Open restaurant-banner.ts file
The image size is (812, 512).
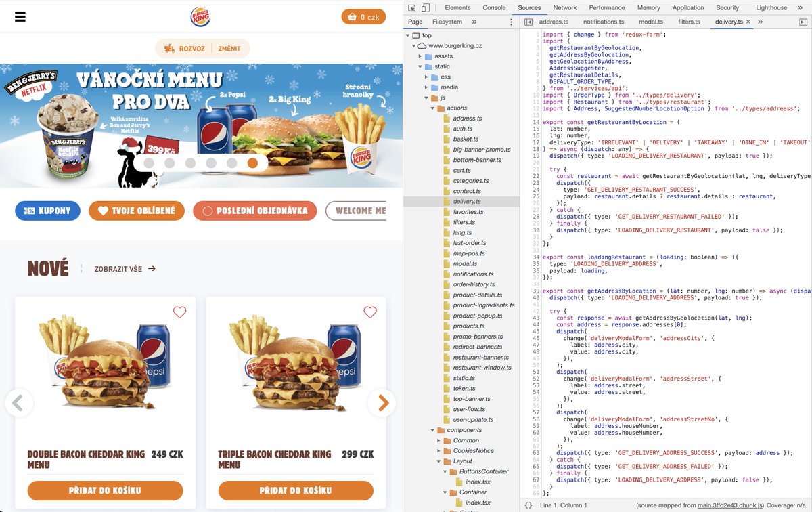pos(480,357)
